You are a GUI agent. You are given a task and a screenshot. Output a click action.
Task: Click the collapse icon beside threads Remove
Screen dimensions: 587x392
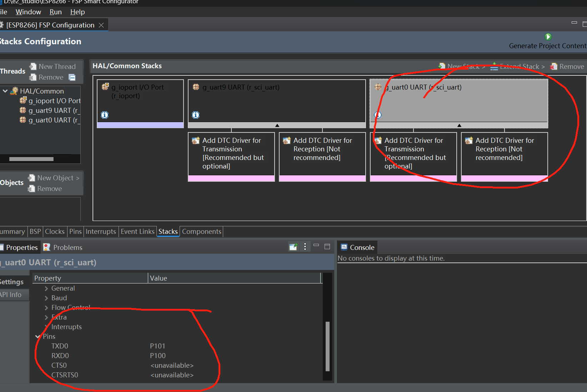click(72, 77)
